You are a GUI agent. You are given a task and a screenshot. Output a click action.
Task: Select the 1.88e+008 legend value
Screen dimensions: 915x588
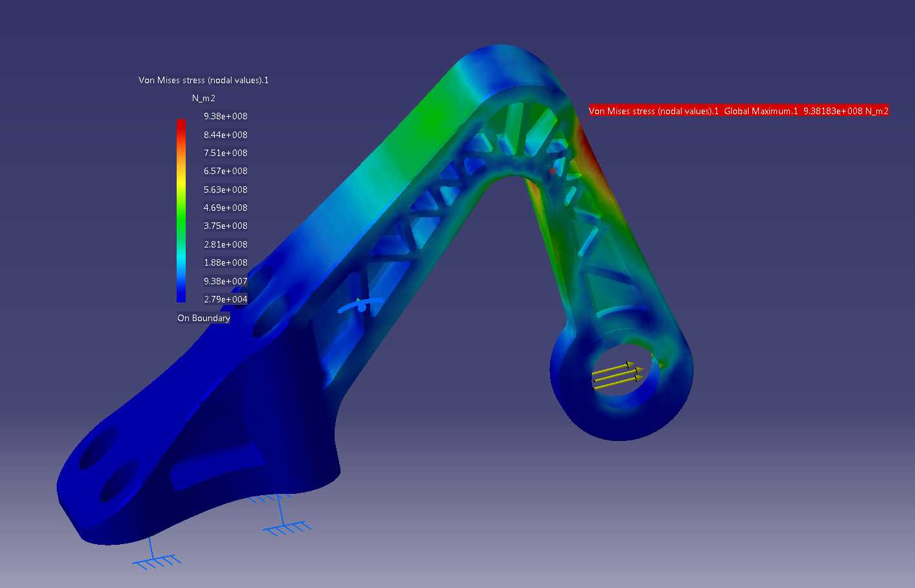pos(225,262)
